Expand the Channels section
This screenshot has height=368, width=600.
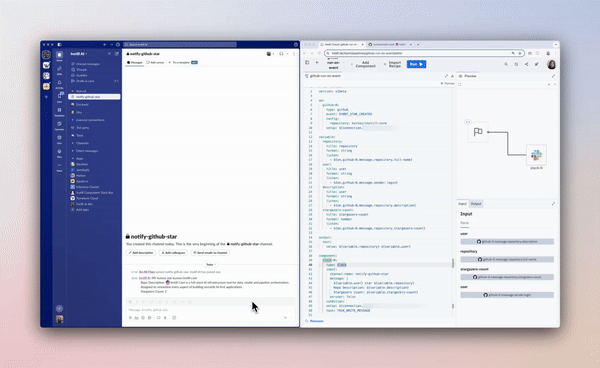pyautogui.click(x=81, y=143)
